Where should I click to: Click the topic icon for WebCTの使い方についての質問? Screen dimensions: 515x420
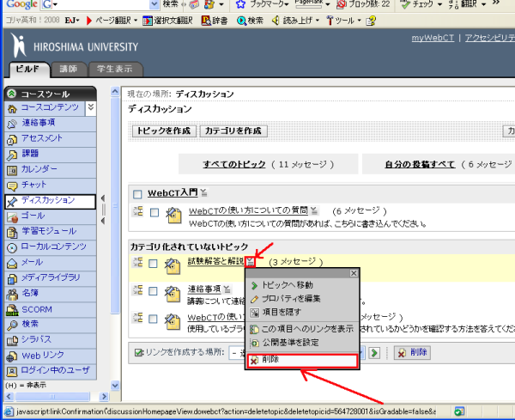pyautogui.click(x=173, y=216)
